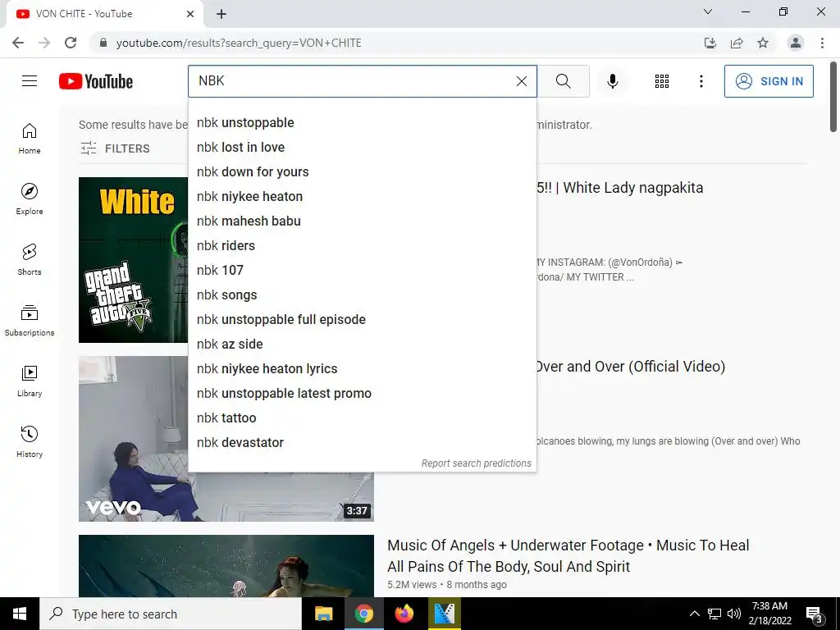The width and height of the screenshot is (840, 630).
Task: Select suggestion 'nbk niykee heaton'
Action: tap(362, 197)
